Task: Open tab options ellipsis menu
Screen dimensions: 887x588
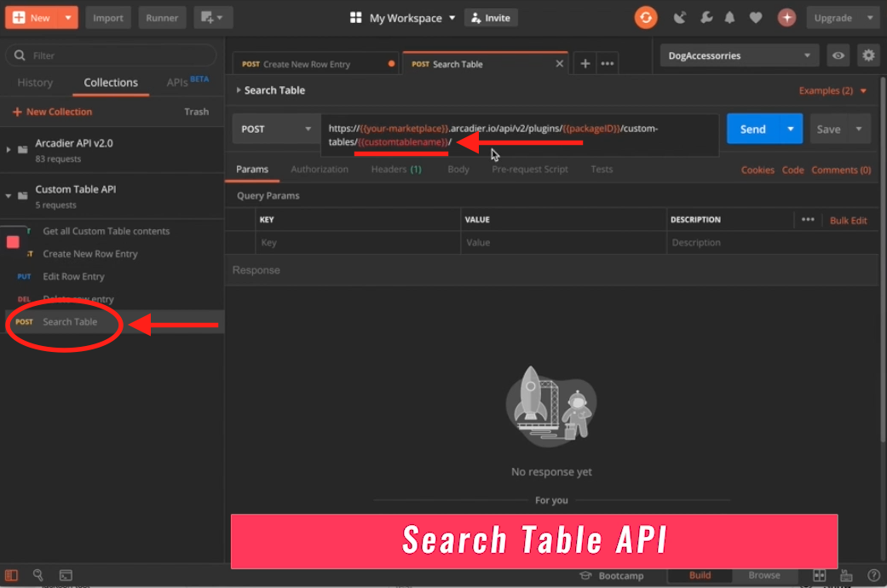Action: click(x=607, y=63)
